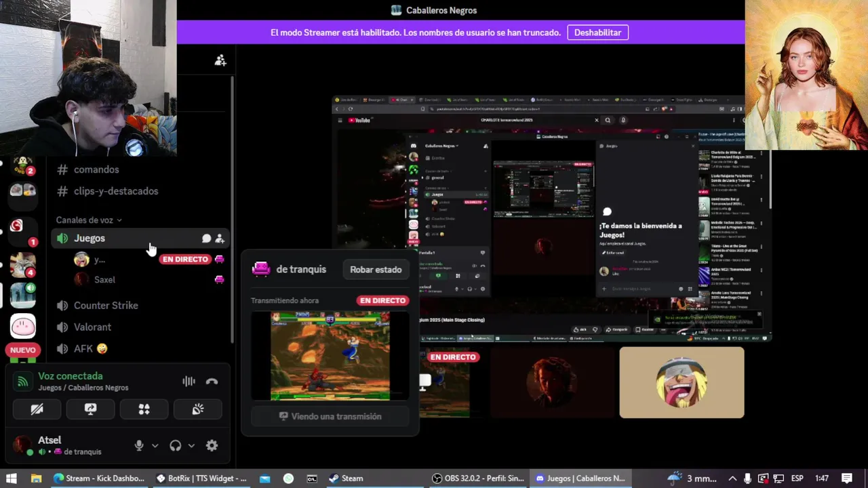Mute the microphone in user panel
Viewport: 868px width, 488px height.
139,445
